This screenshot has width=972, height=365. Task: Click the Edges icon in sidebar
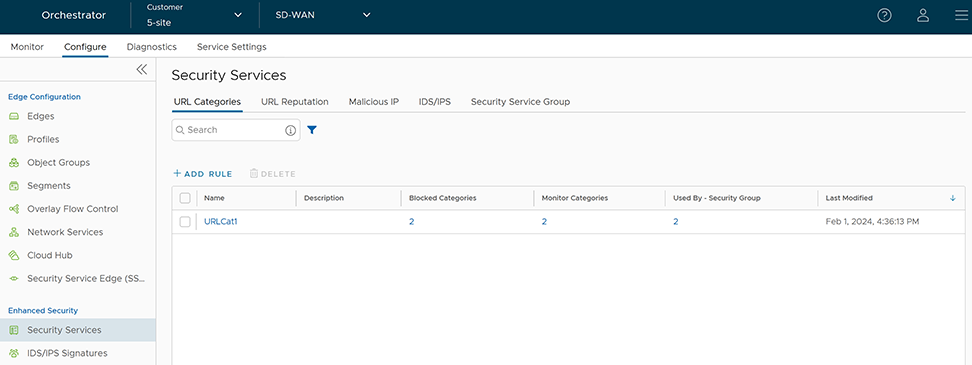14,117
